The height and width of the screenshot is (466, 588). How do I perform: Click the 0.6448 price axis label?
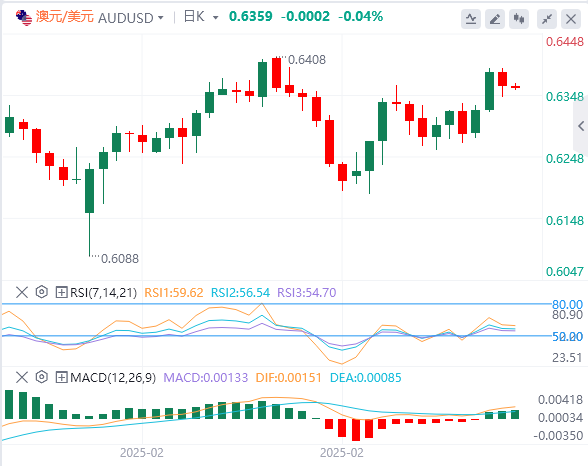coord(565,42)
